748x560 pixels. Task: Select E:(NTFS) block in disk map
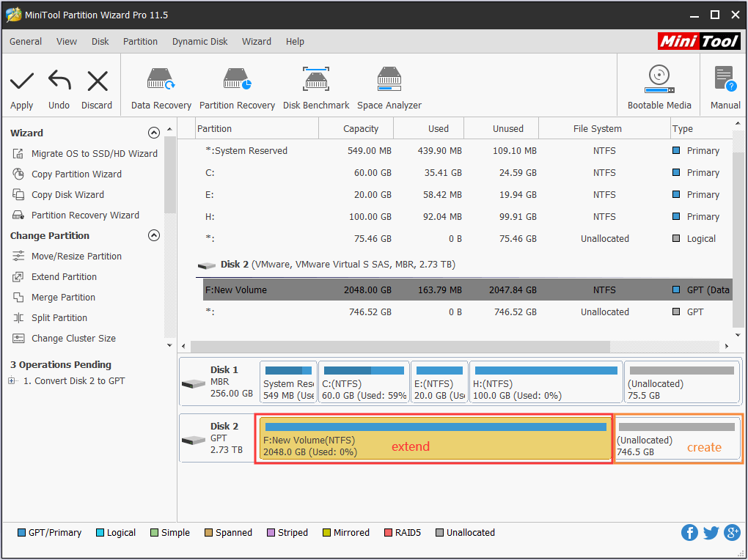click(x=439, y=383)
